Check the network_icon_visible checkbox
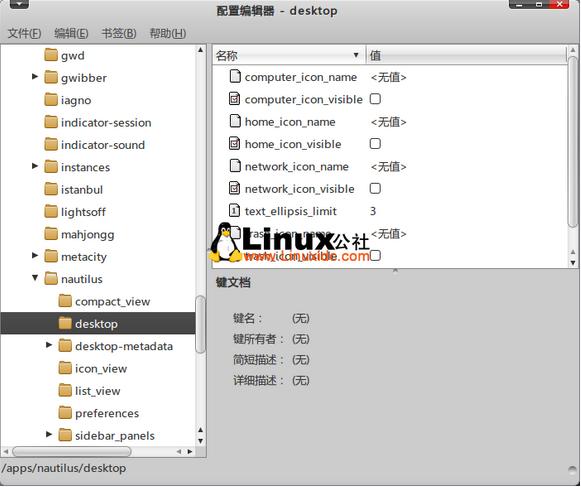Screen dimensions: 581x487 pyautogui.click(x=375, y=188)
